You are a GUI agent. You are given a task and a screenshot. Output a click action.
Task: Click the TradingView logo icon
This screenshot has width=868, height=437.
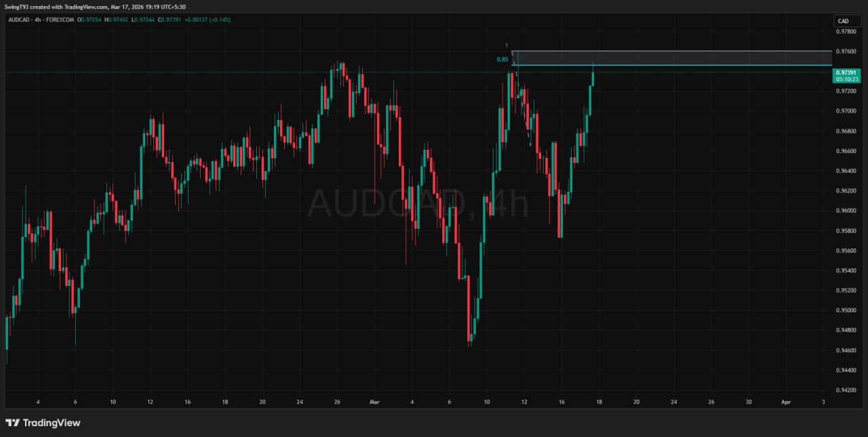pos(12,423)
